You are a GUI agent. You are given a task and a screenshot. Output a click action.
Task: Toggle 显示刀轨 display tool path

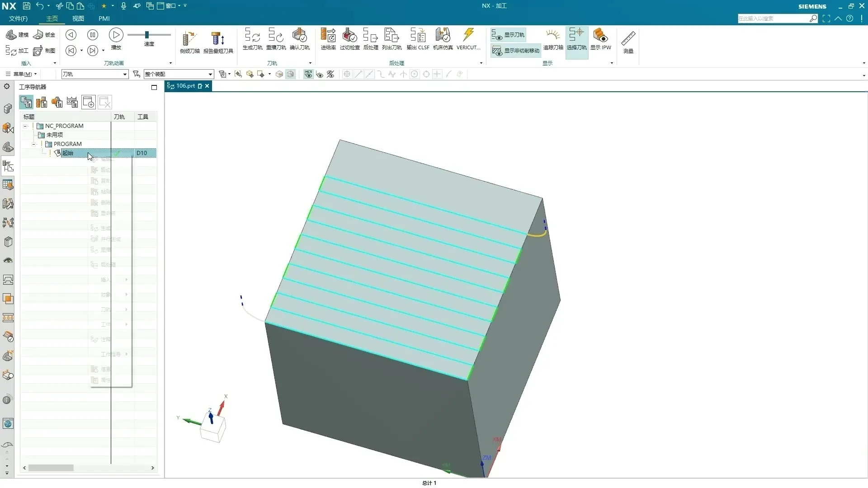click(x=509, y=35)
